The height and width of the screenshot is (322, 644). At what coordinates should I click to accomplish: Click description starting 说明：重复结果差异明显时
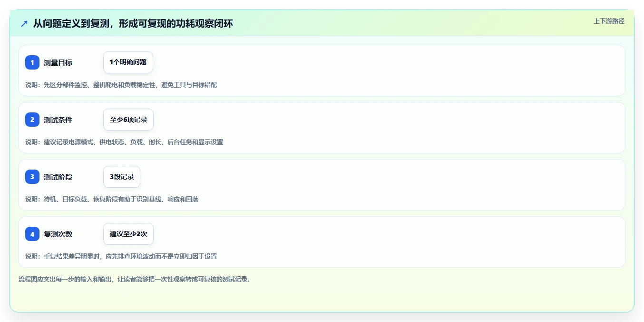[121, 256]
